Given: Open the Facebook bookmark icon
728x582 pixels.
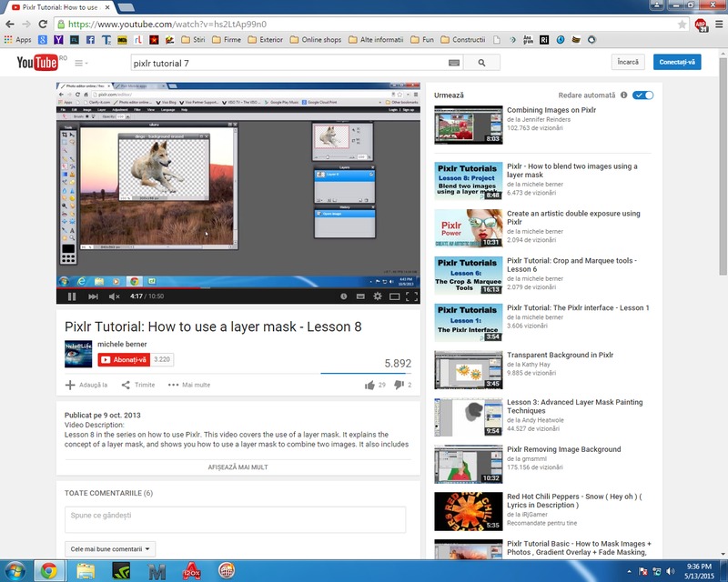Looking at the screenshot, I should (90, 40).
